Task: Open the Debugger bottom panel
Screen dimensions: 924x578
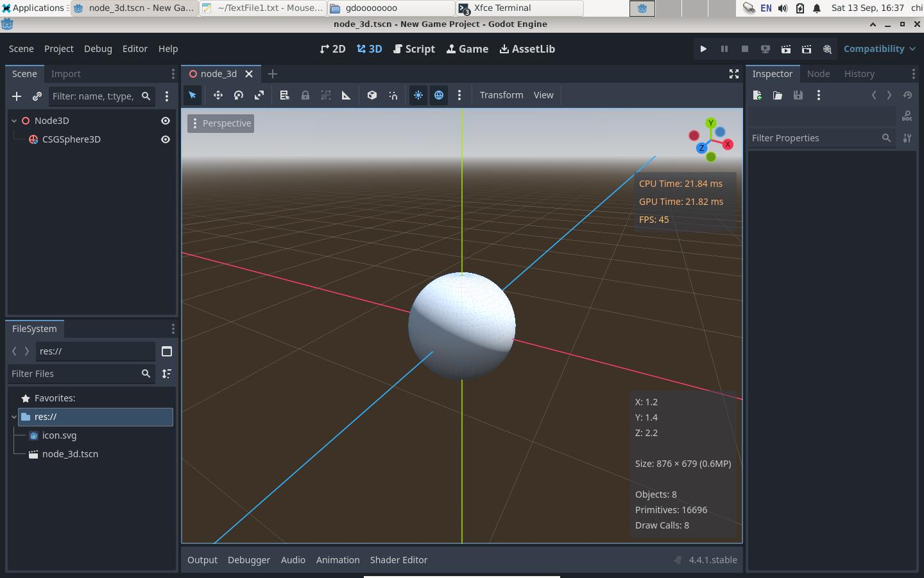Action: (248, 560)
